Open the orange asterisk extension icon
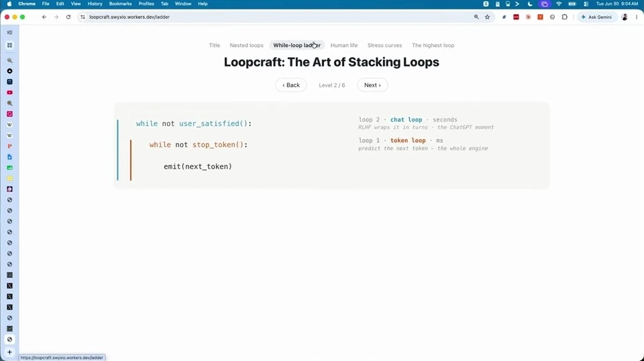The image size is (644, 361). pyautogui.click(x=528, y=17)
